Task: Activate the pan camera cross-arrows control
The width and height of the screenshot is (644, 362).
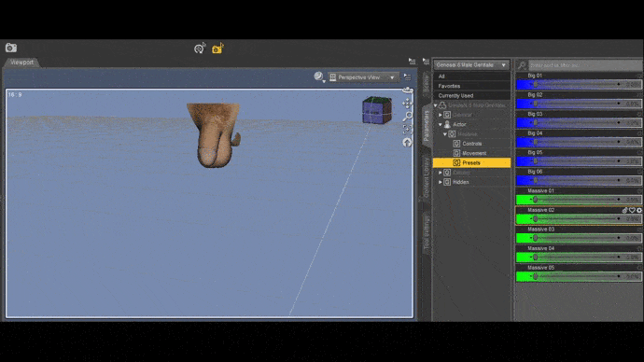Action: coord(407,104)
